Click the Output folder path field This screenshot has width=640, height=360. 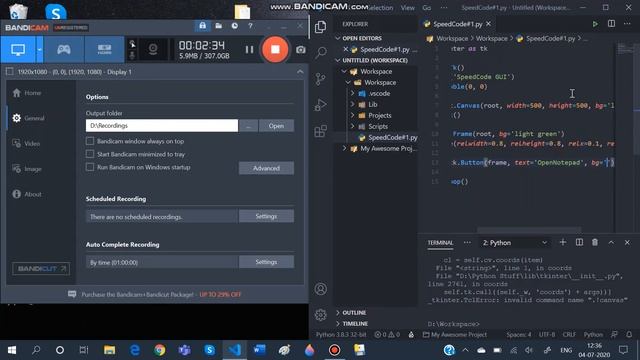(x=162, y=126)
